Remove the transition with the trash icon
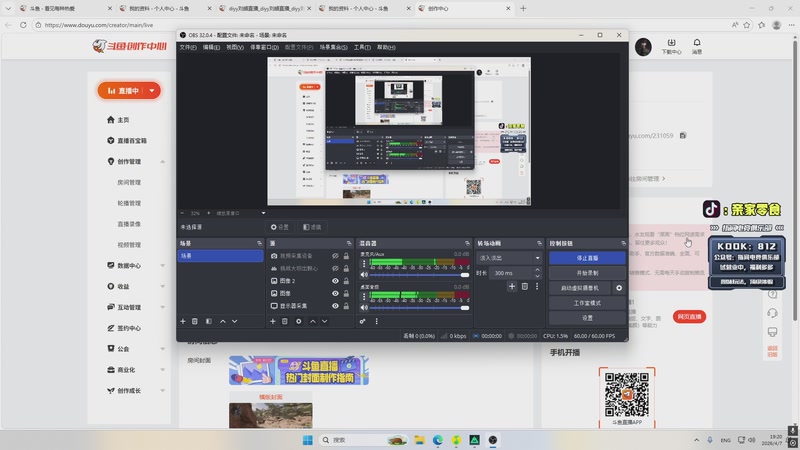The width and height of the screenshot is (800, 450). [524, 287]
